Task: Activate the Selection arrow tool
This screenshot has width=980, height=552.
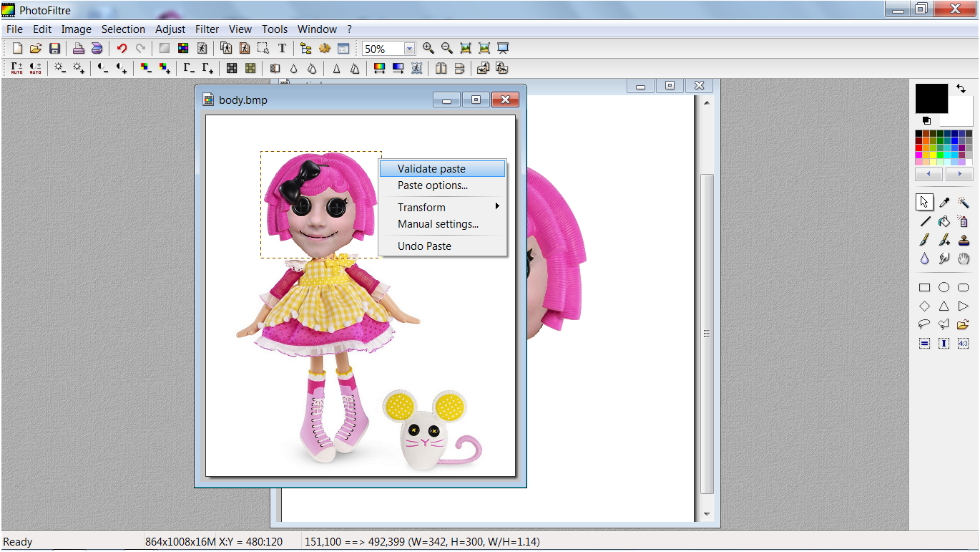Action: point(924,203)
